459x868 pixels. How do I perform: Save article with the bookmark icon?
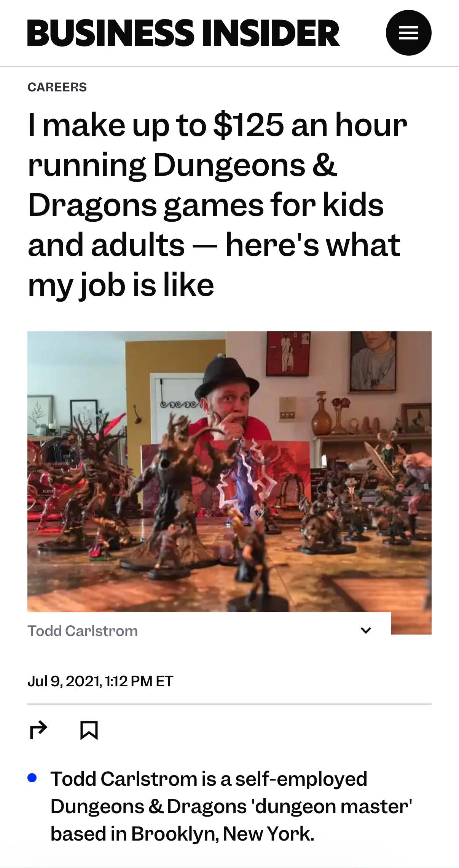click(x=89, y=730)
